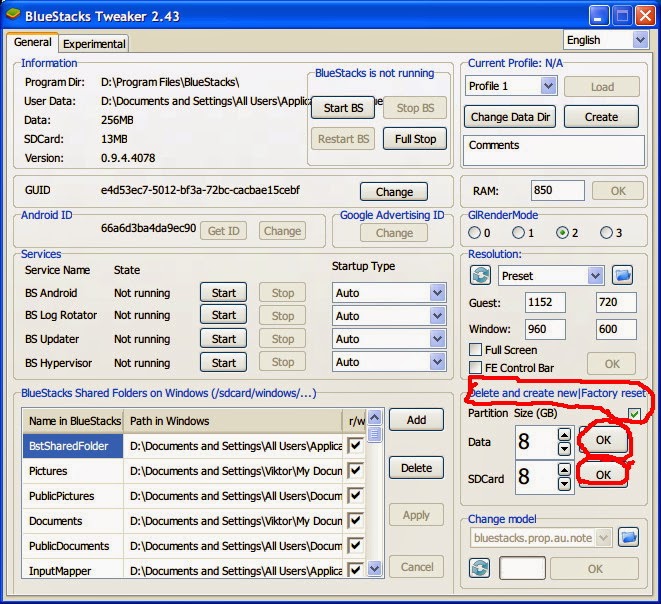Click the resolution refresh icon
661x604 pixels.
click(x=480, y=276)
